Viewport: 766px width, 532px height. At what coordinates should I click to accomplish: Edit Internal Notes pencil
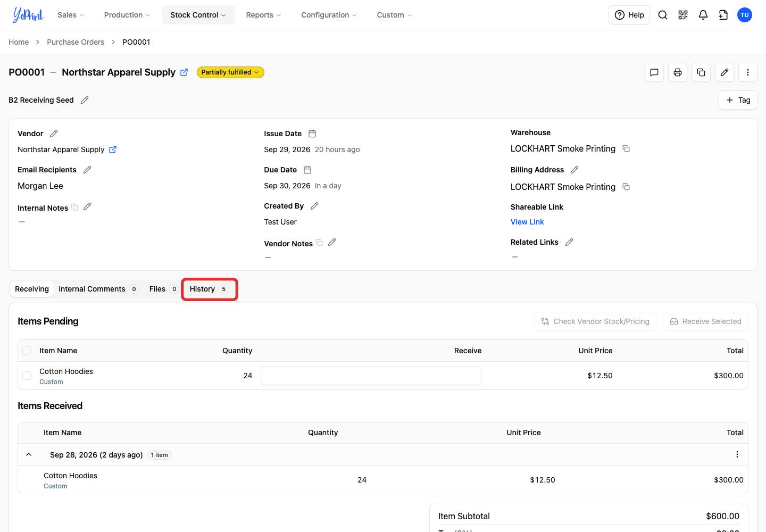(x=87, y=206)
